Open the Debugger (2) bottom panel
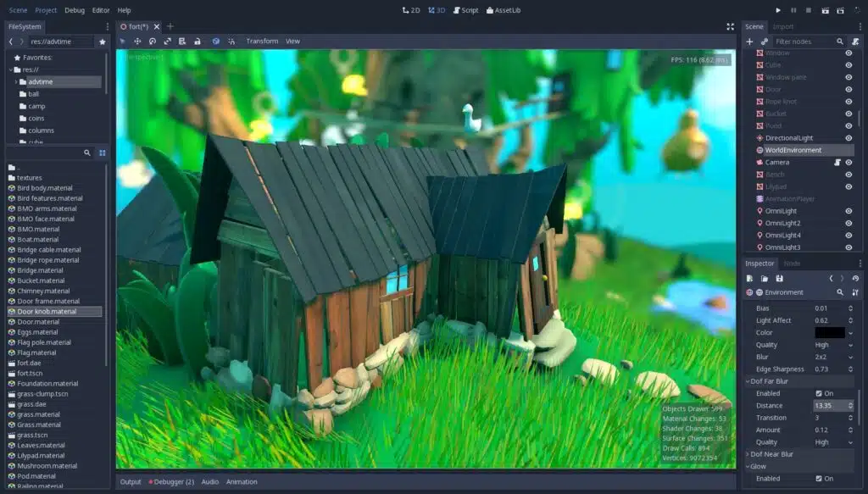This screenshot has width=868, height=494. (x=171, y=482)
